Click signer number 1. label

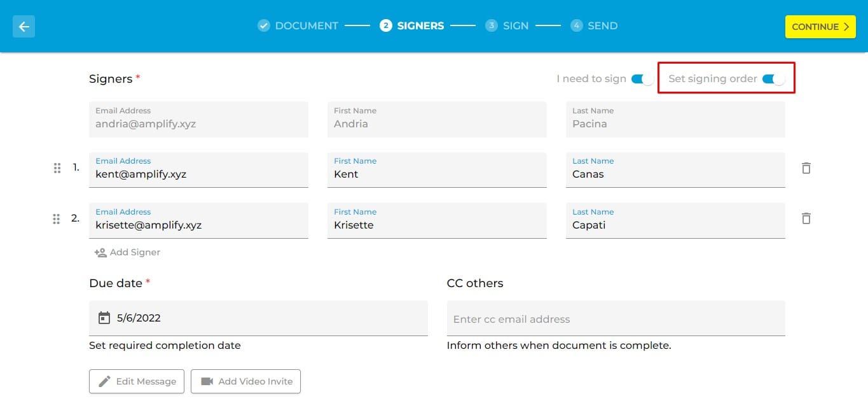tap(76, 167)
